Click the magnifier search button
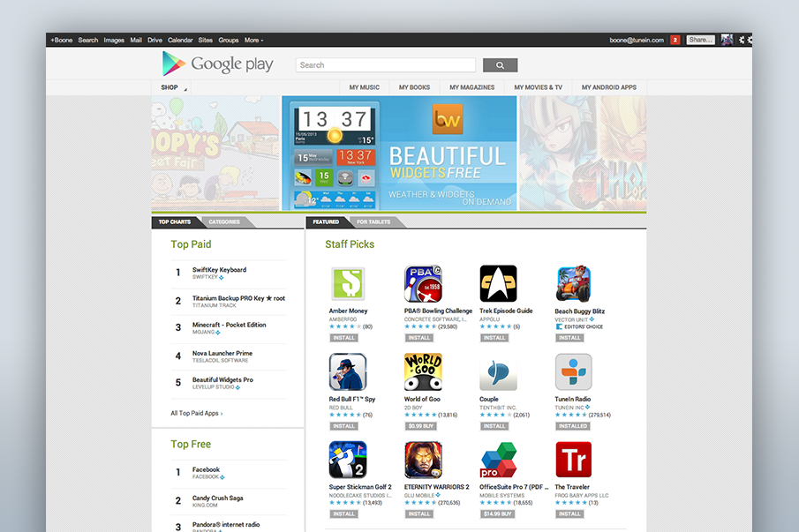The height and width of the screenshot is (532, 799). pyautogui.click(x=500, y=65)
